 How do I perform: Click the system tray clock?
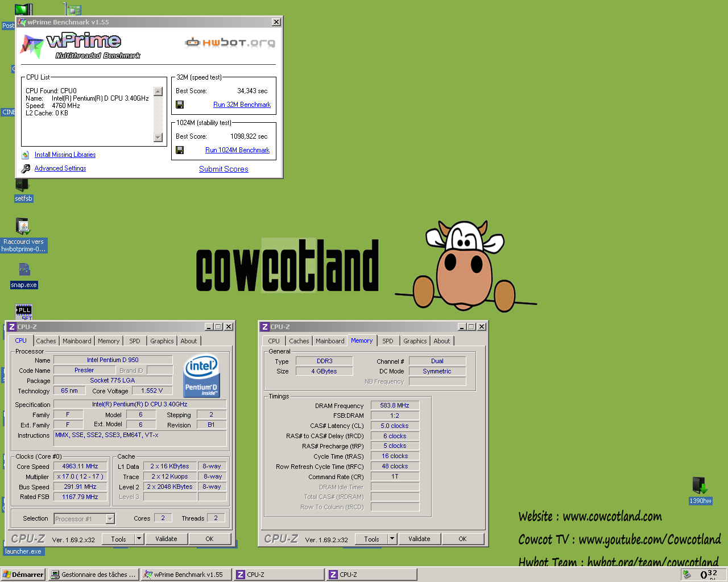pyautogui.click(x=709, y=575)
